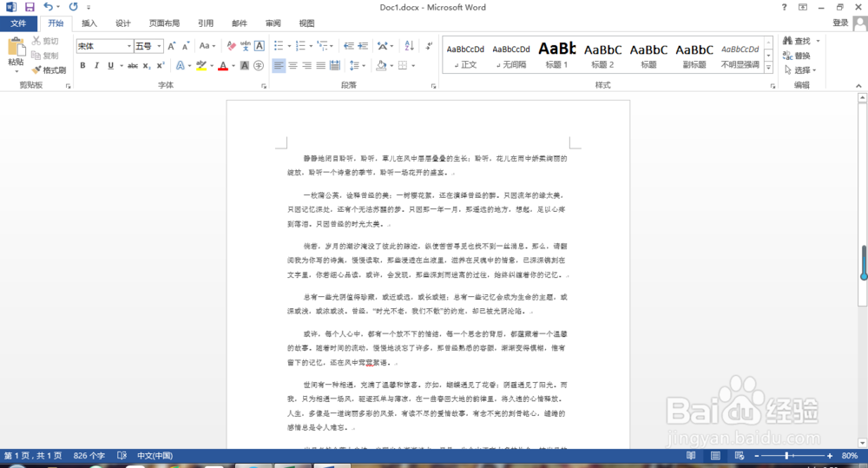Apply subscript formatting
The height and width of the screenshot is (468, 868).
(146, 65)
